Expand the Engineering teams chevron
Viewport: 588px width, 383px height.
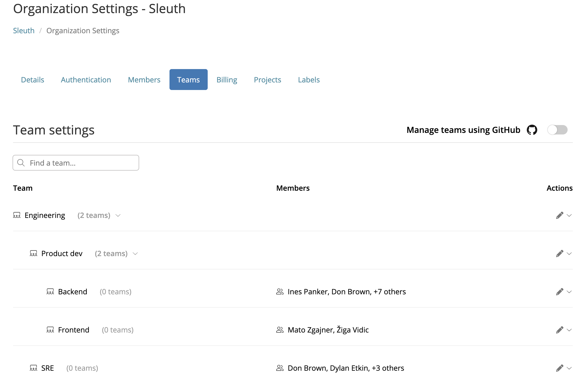coord(118,215)
